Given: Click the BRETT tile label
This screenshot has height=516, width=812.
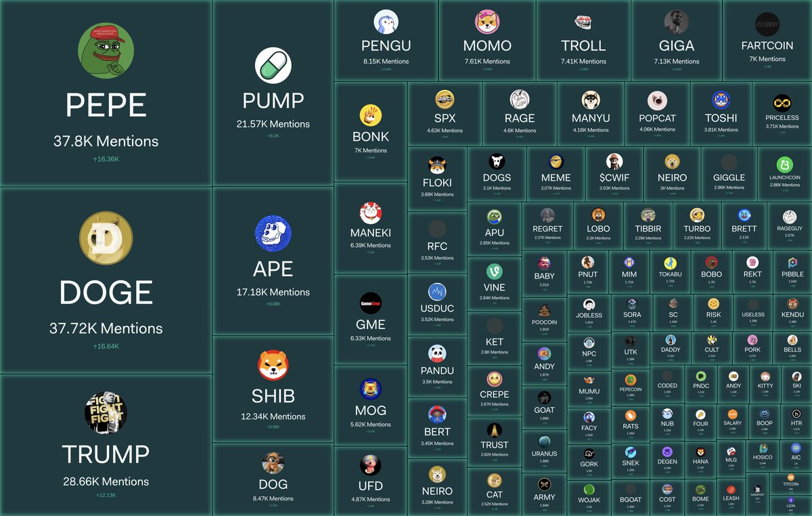Looking at the screenshot, I should [744, 229].
